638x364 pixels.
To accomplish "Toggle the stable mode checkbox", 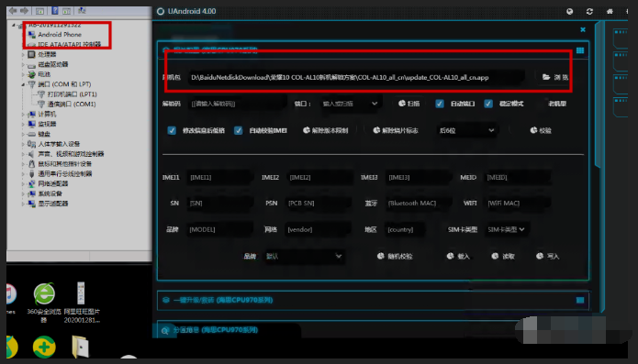I will 488,104.
